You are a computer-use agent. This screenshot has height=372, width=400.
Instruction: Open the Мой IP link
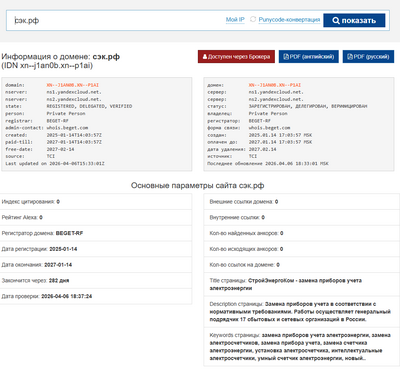[x=235, y=20]
